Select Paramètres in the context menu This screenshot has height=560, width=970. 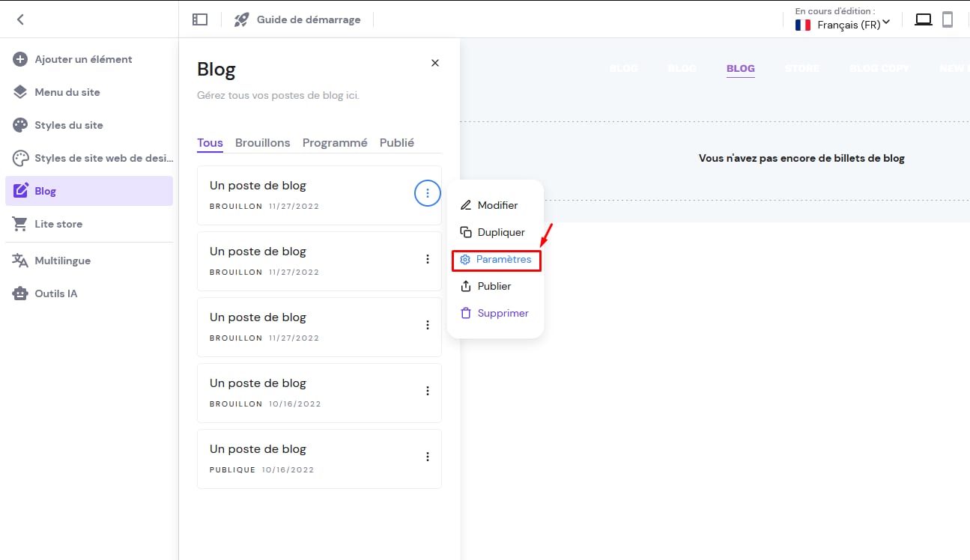(497, 260)
